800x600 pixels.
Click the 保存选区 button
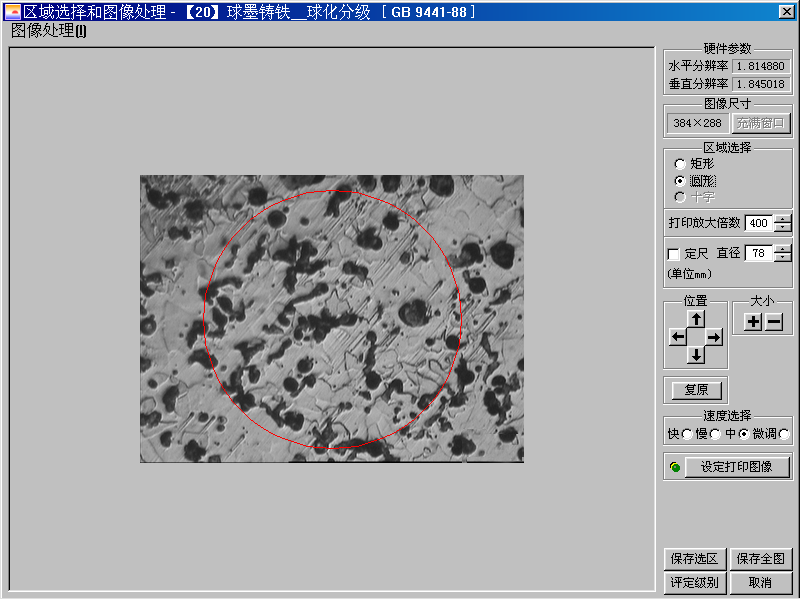coord(694,559)
